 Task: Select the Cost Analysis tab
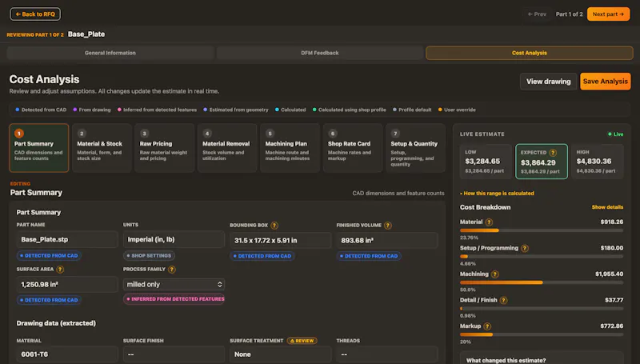coord(530,53)
